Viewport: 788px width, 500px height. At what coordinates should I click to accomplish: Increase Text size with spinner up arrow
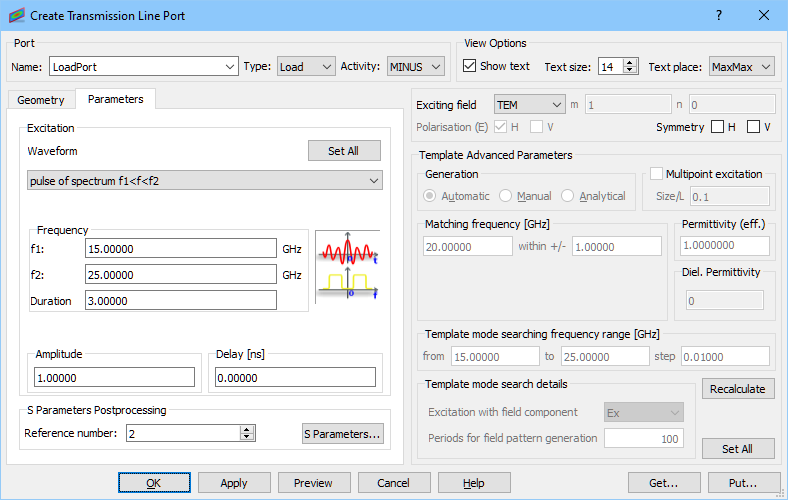click(x=630, y=62)
